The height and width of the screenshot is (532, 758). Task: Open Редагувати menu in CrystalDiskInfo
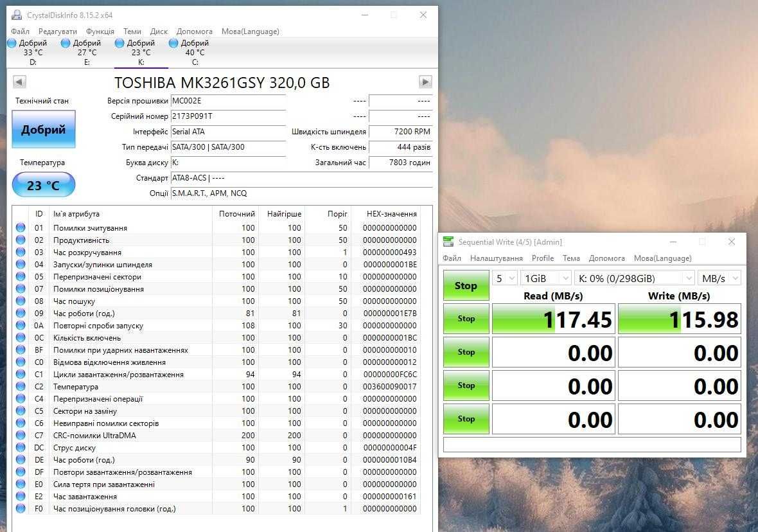[58, 31]
